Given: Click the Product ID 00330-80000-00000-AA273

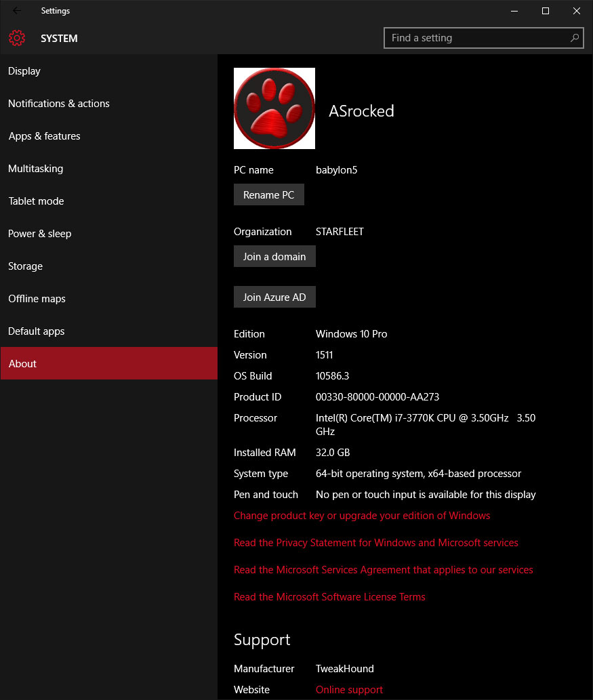Looking at the screenshot, I should pos(377,397).
